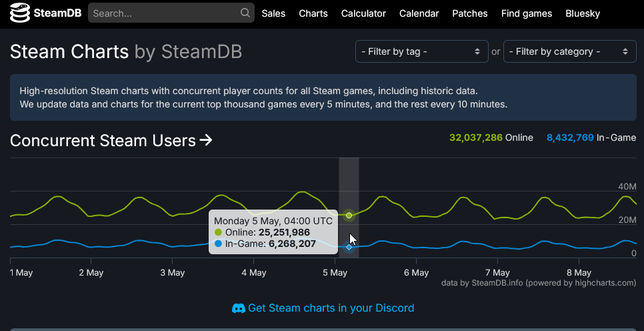Select Patches in the top navigation
644x331 pixels.
[x=470, y=13]
